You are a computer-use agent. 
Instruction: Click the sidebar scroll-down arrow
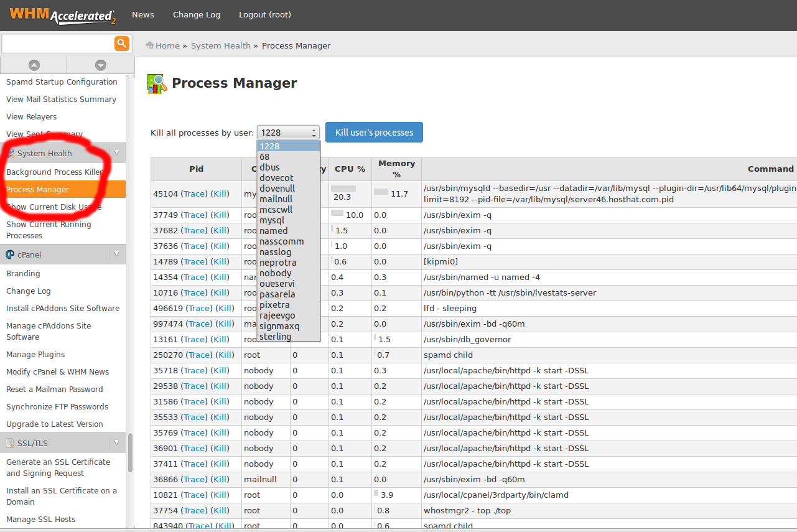[x=100, y=65]
